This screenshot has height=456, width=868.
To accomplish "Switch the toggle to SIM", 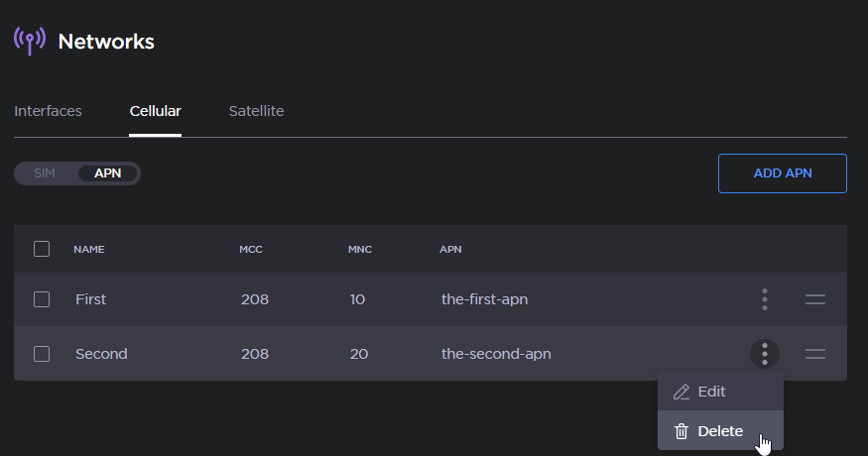I will tap(45, 173).
